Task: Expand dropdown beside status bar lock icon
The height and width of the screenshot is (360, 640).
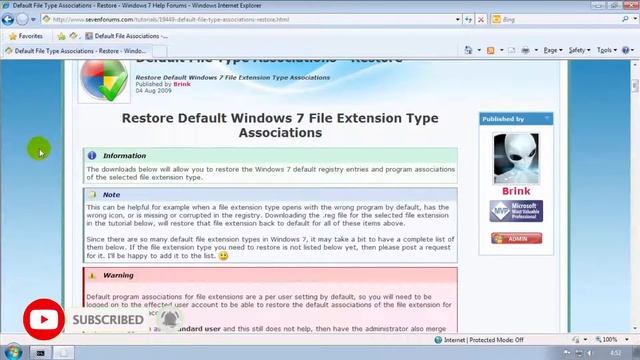Action: pos(585,340)
